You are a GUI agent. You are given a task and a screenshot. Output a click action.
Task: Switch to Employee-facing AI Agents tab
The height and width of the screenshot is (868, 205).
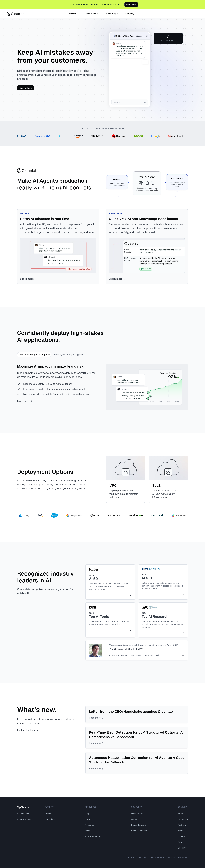[69, 354]
